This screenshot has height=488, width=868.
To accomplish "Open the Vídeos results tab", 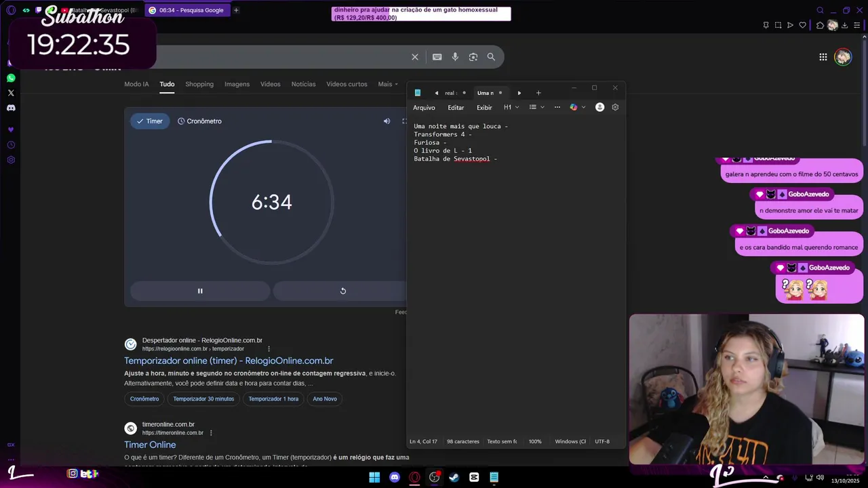I will coord(270,84).
